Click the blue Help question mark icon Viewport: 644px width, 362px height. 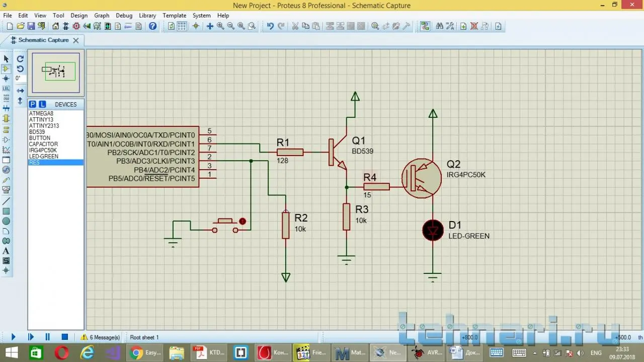coord(152,26)
